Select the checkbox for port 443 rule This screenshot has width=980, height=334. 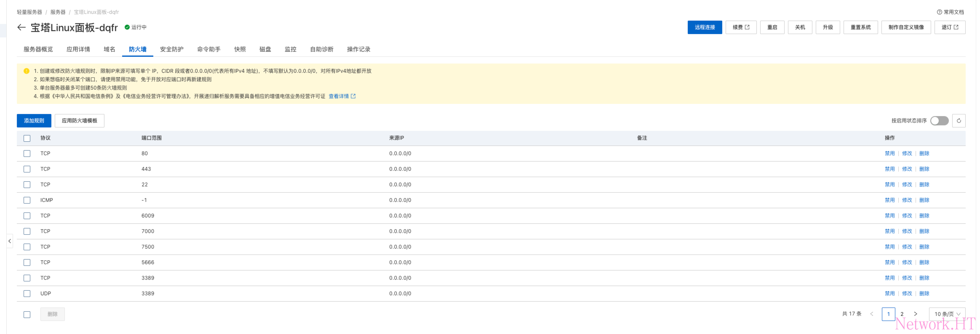pyautogui.click(x=27, y=169)
